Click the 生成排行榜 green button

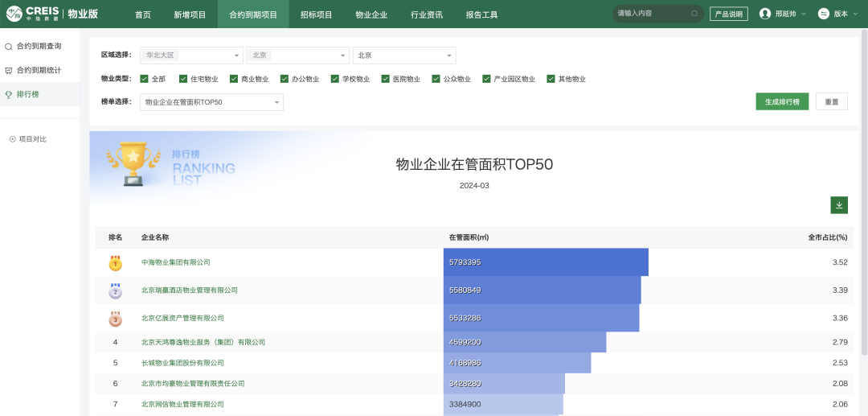(781, 102)
